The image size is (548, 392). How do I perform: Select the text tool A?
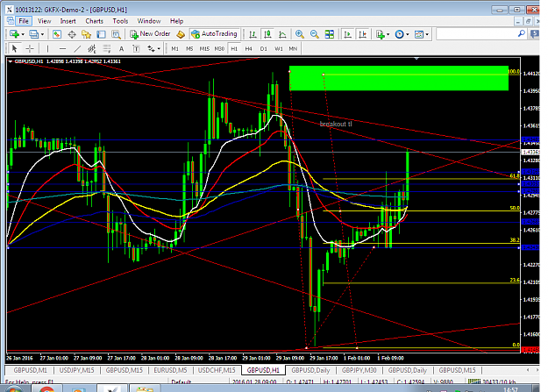[121, 48]
